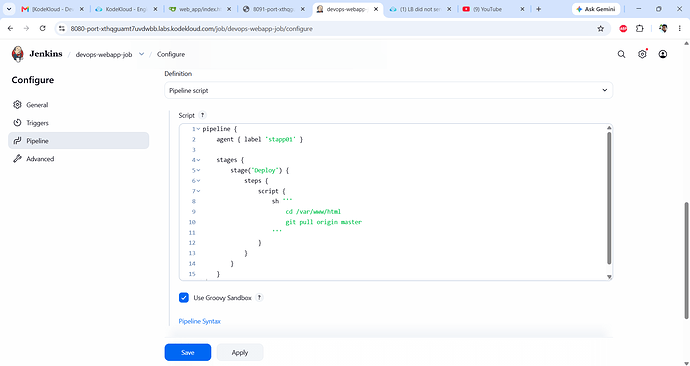
Task: Open Chrome profile avatar
Action: (x=663, y=29)
